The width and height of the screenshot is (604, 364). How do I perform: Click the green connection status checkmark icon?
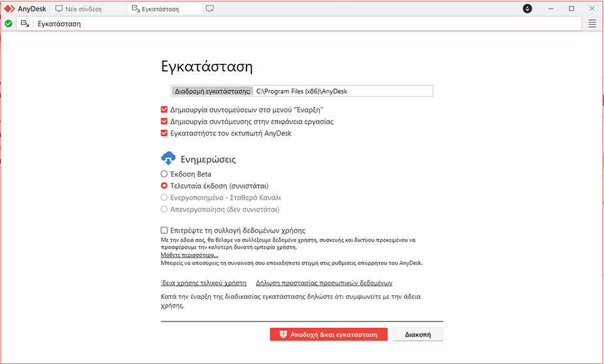(x=8, y=24)
